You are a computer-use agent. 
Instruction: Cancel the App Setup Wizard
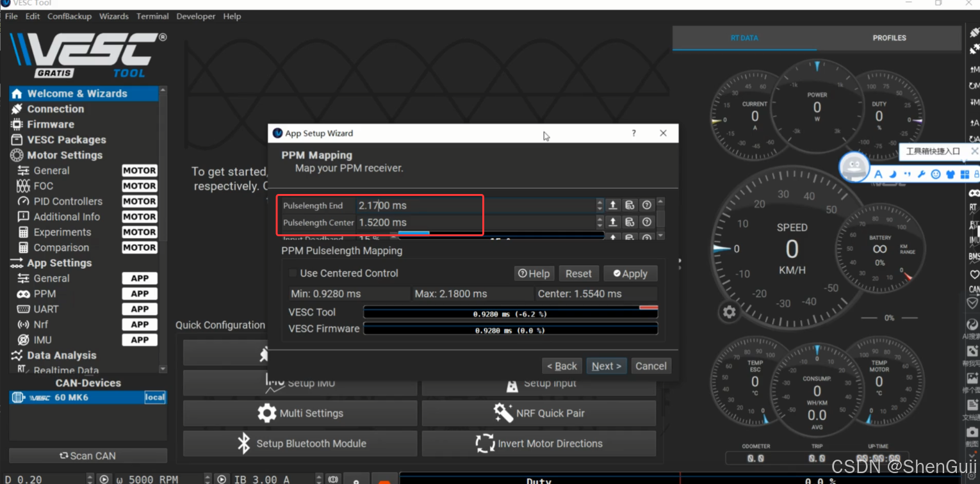coord(651,366)
